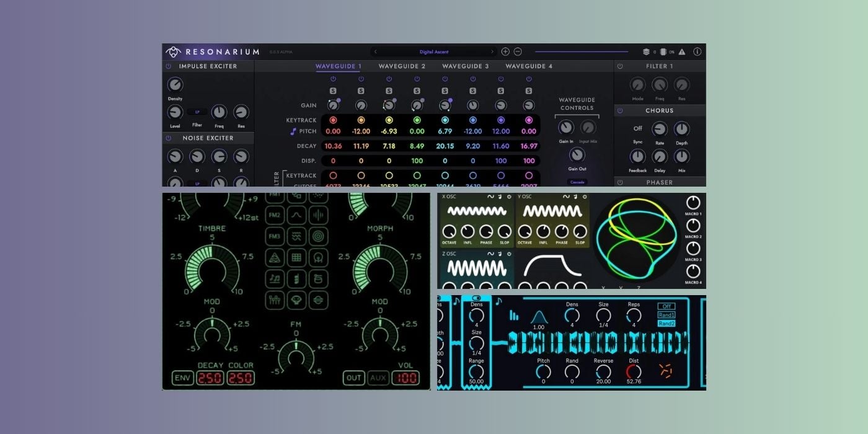868x434 pixels.
Task: Select the Rand1 mode option
Action: 666,315
